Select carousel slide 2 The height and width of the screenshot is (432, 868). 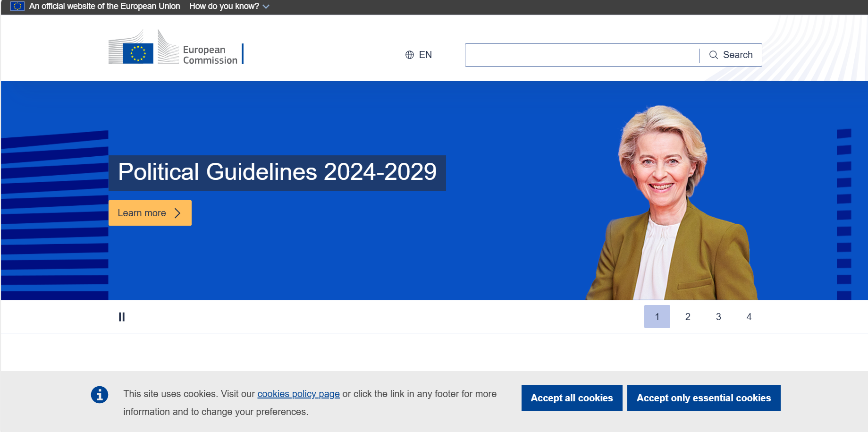pyautogui.click(x=688, y=316)
